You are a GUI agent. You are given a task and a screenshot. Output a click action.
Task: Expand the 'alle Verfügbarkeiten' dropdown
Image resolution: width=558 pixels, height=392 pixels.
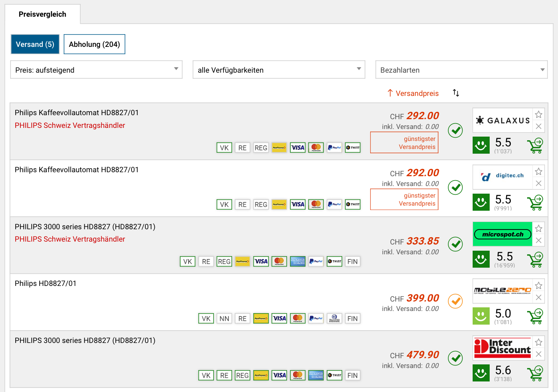pos(279,70)
